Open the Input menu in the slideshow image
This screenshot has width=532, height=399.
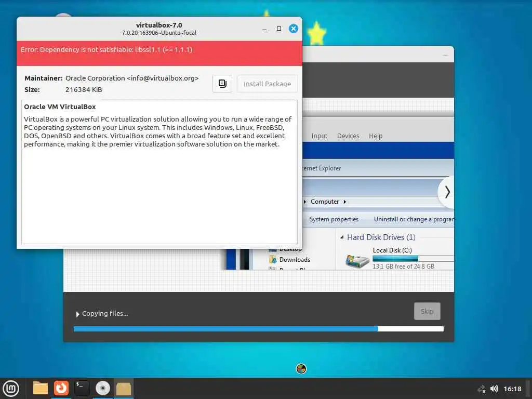pos(320,136)
